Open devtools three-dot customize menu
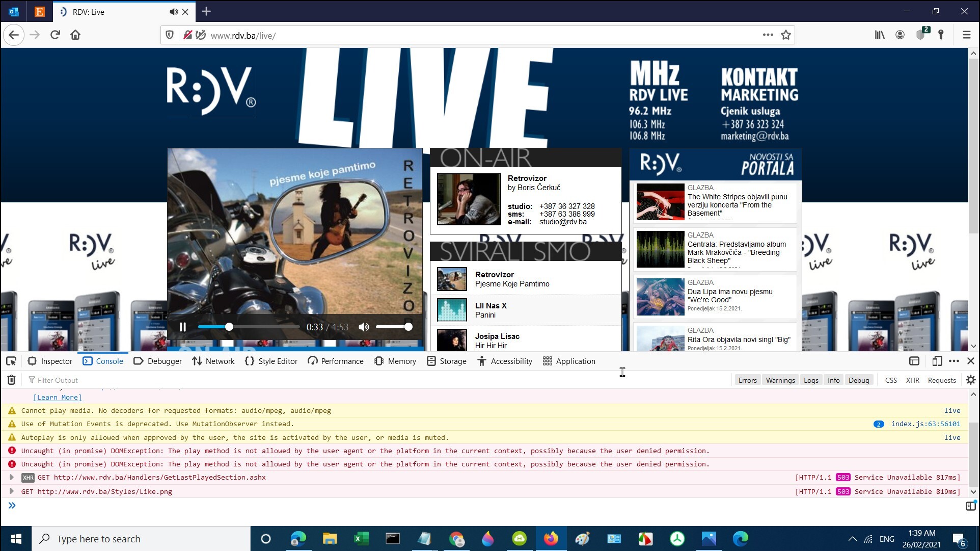This screenshot has width=980, height=551. click(x=954, y=361)
